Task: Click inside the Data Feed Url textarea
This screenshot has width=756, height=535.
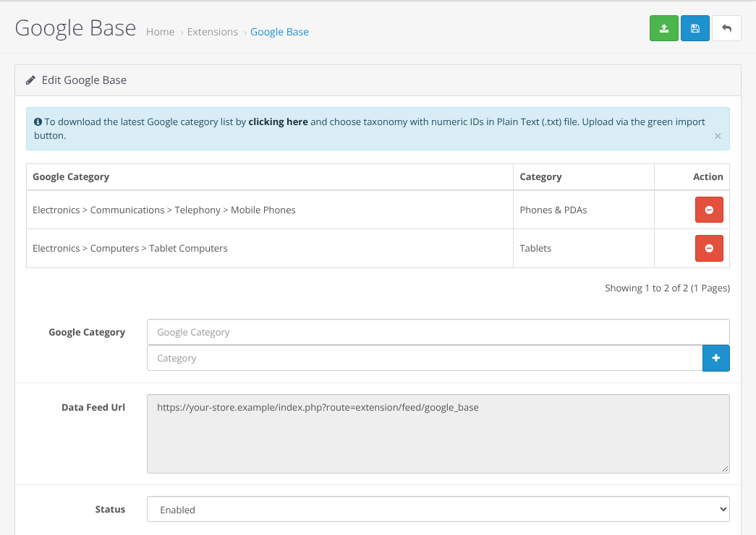Action: 438,434
